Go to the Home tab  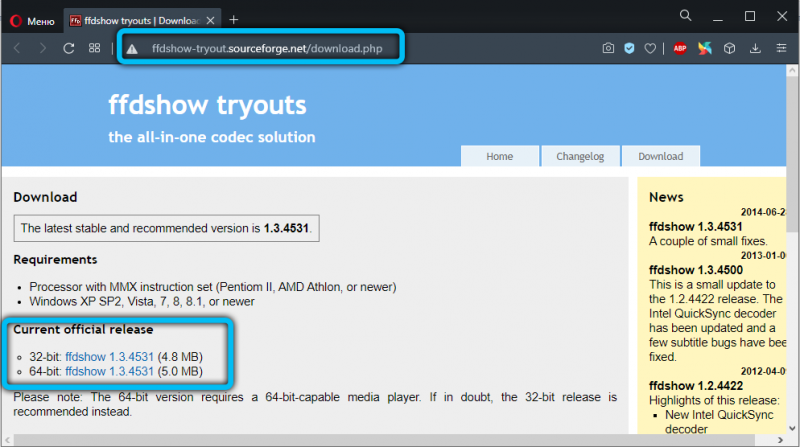click(499, 156)
